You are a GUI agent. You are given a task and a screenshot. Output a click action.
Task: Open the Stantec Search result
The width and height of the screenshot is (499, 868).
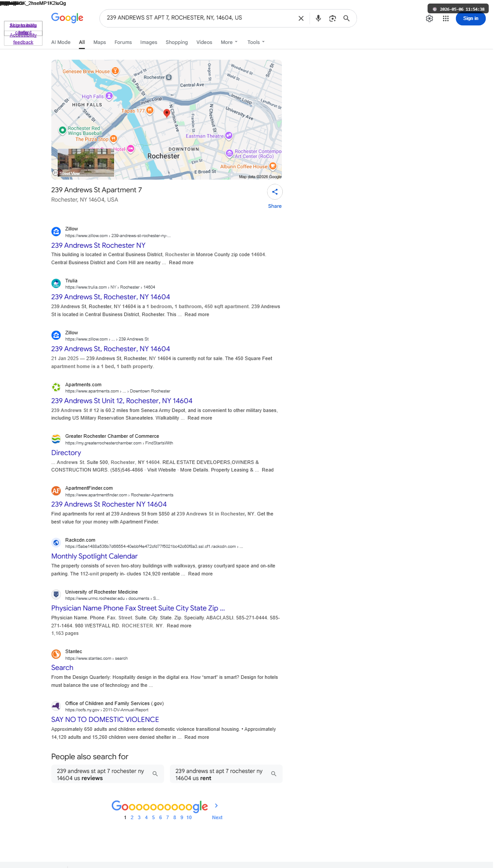point(62,668)
